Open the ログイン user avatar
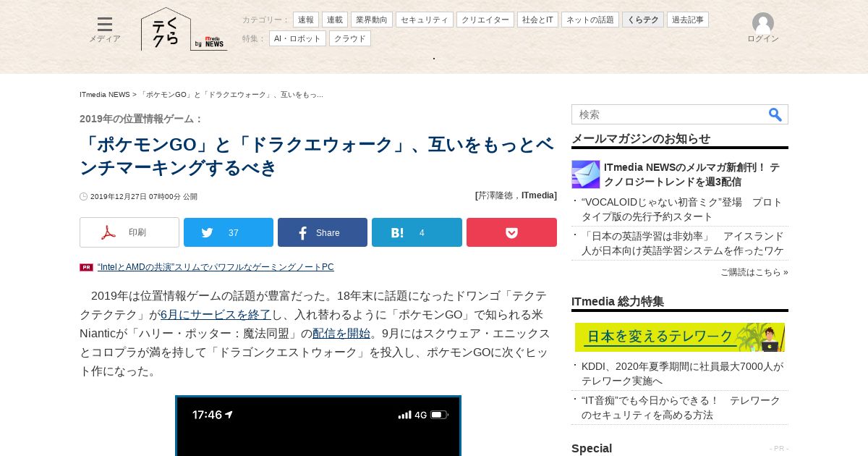The height and width of the screenshot is (456, 868). click(x=763, y=28)
